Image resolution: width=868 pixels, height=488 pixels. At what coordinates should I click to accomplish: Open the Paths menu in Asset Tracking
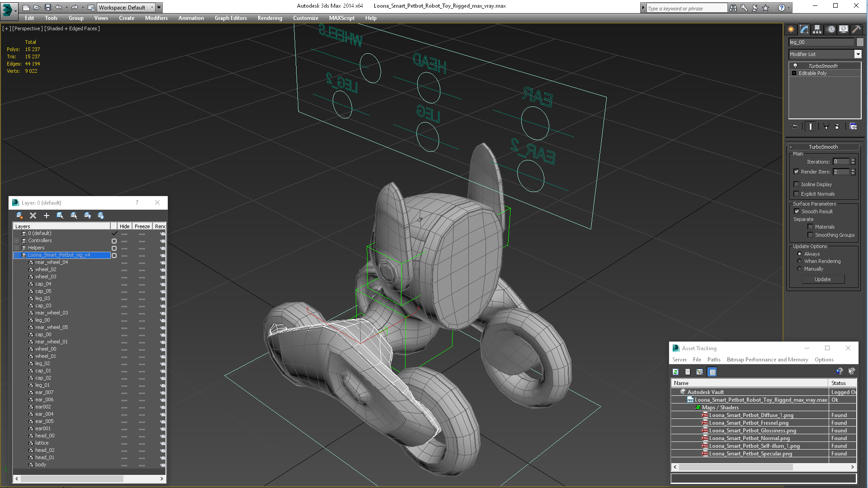pos(714,360)
